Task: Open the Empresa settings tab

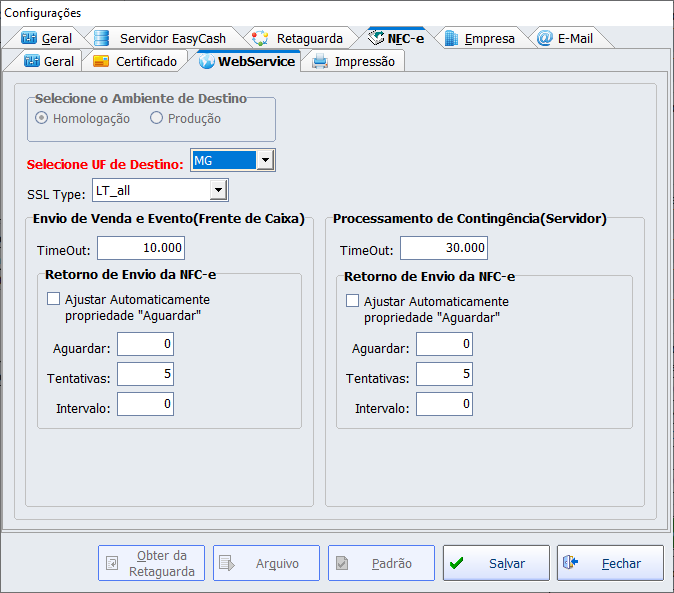Action: 479,39
